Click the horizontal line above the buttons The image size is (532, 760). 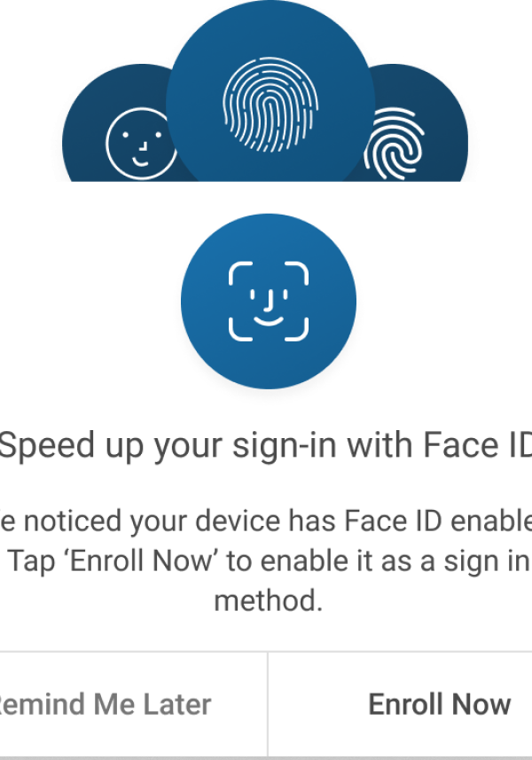(x=266, y=652)
